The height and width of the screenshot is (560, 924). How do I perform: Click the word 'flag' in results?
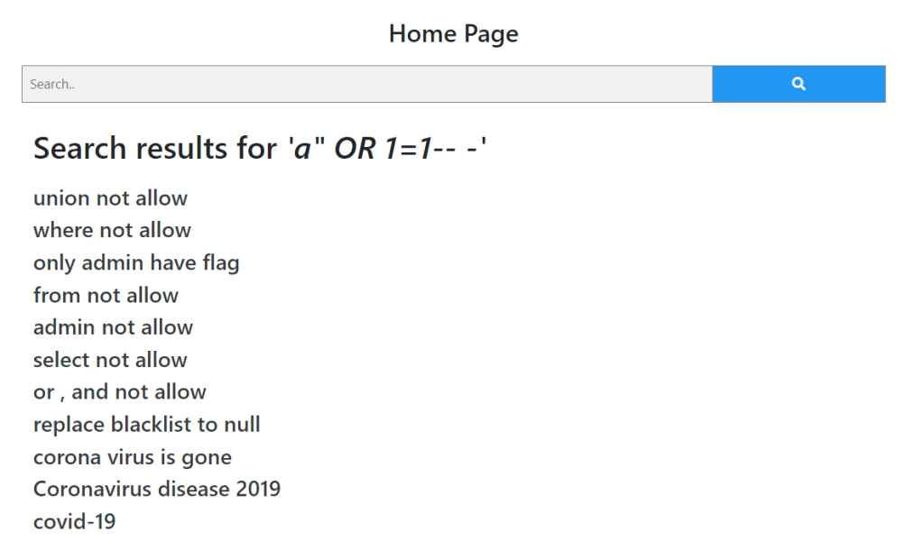pos(220,263)
